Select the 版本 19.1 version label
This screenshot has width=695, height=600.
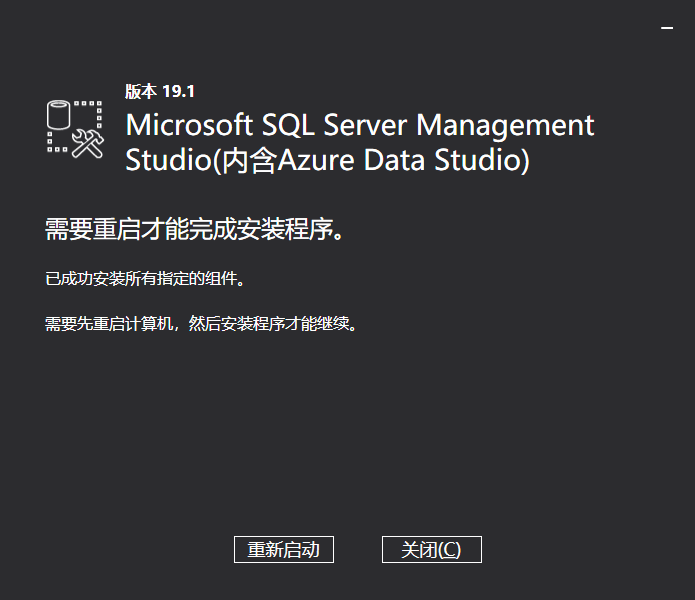coord(160,92)
